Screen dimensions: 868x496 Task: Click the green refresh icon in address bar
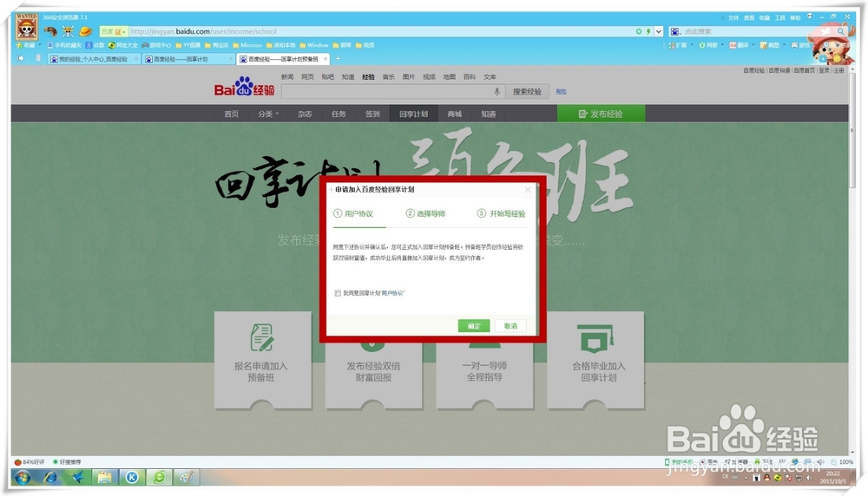(x=639, y=31)
